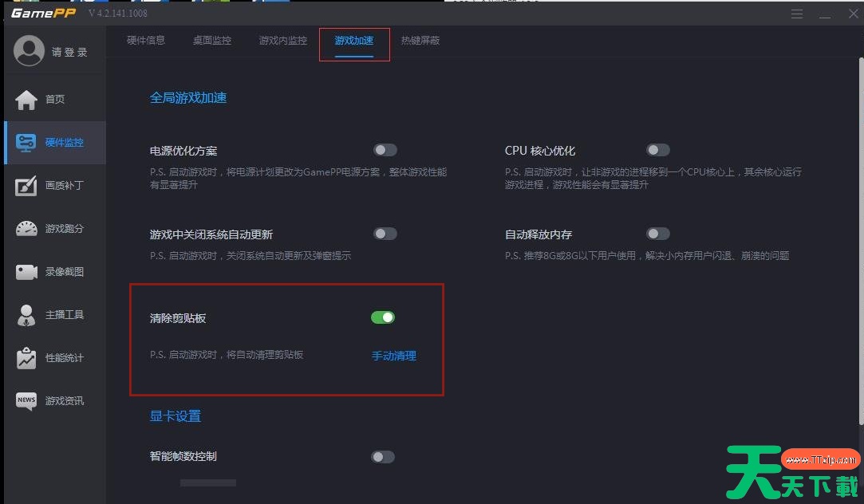The width and height of the screenshot is (864, 504).
Task: Open the 首页 home icon
Action: [26, 99]
